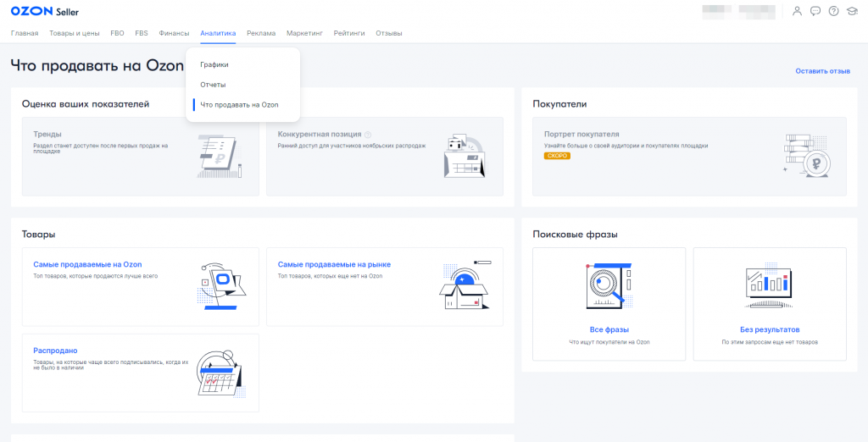
Task: Click the Товары section heading
Action: 38,235
